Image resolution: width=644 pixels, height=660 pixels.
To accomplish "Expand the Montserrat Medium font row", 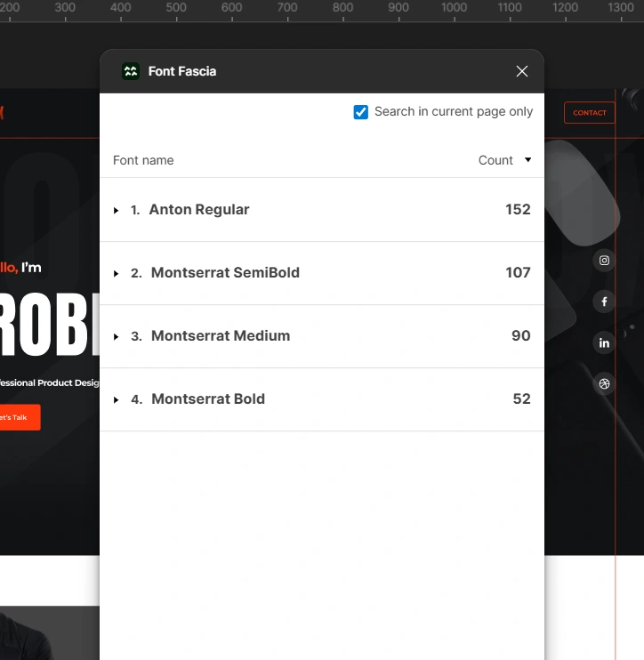I will [117, 336].
